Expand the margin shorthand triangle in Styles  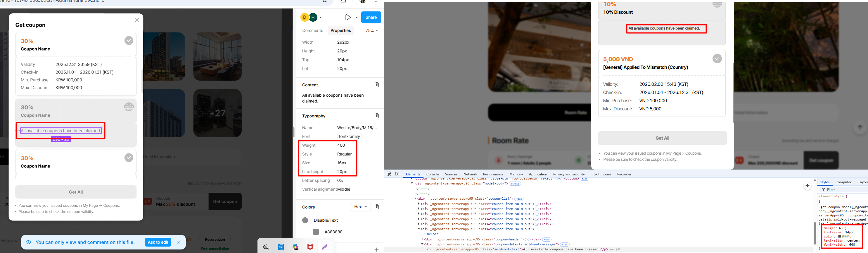click(840, 228)
